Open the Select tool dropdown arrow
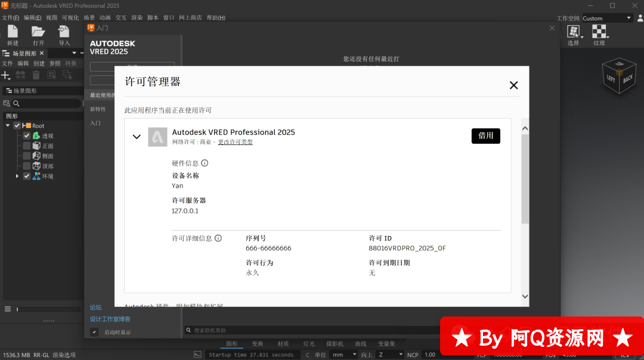This screenshot has width=644, height=360. (582, 37)
